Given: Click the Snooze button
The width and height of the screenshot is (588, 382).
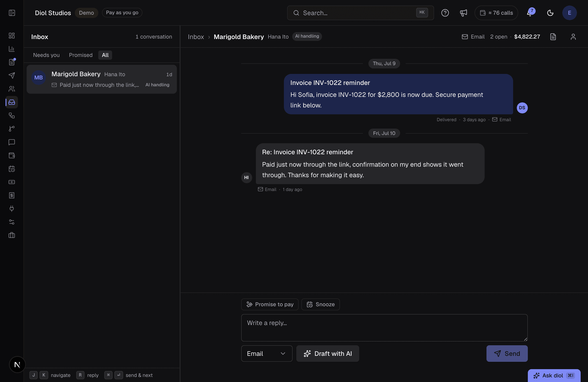Looking at the screenshot, I should [321, 304].
